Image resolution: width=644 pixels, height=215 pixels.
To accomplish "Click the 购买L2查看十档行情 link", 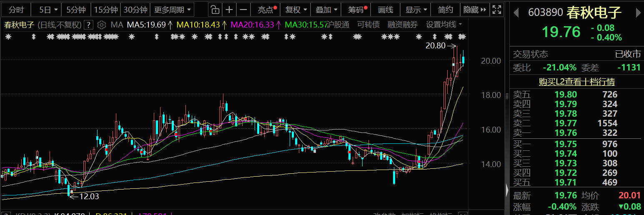I will (x=576, y=82).
